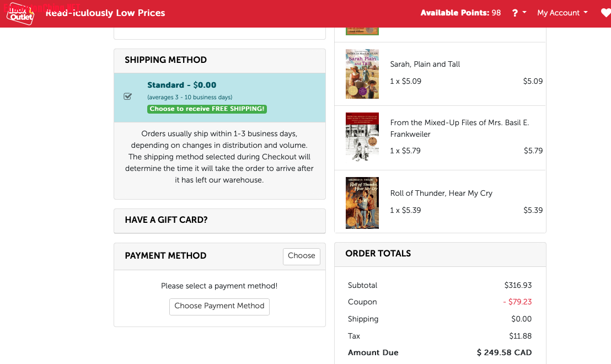Click the Available Points: 98 text
Screen dimensions: 611x364
460,13
